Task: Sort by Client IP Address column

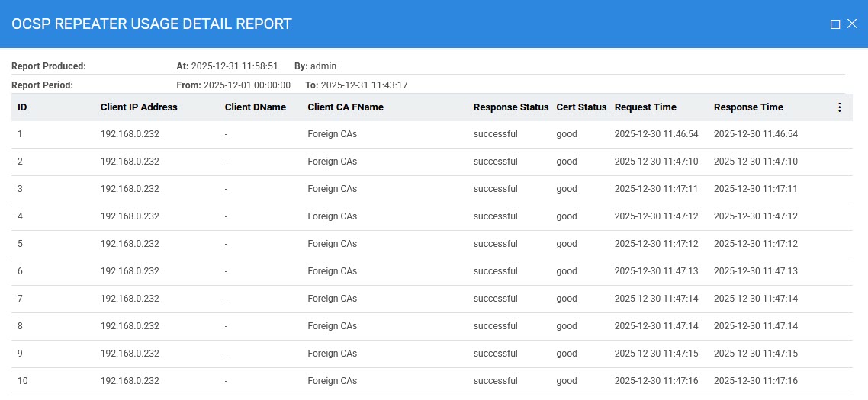Action: pos(139,107)
